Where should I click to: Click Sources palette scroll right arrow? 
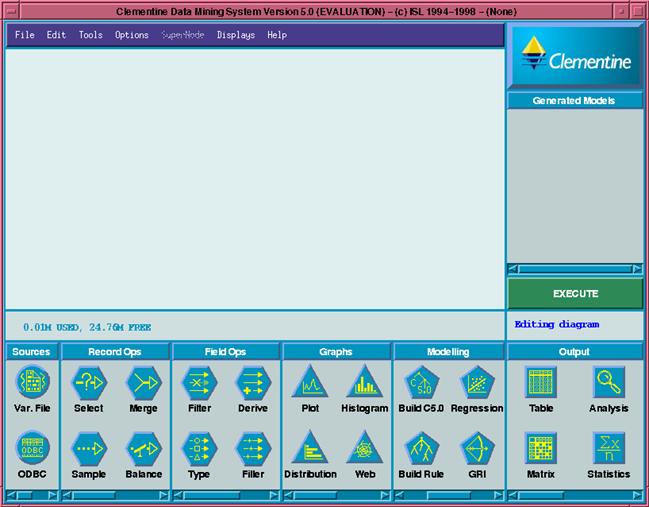52,495
